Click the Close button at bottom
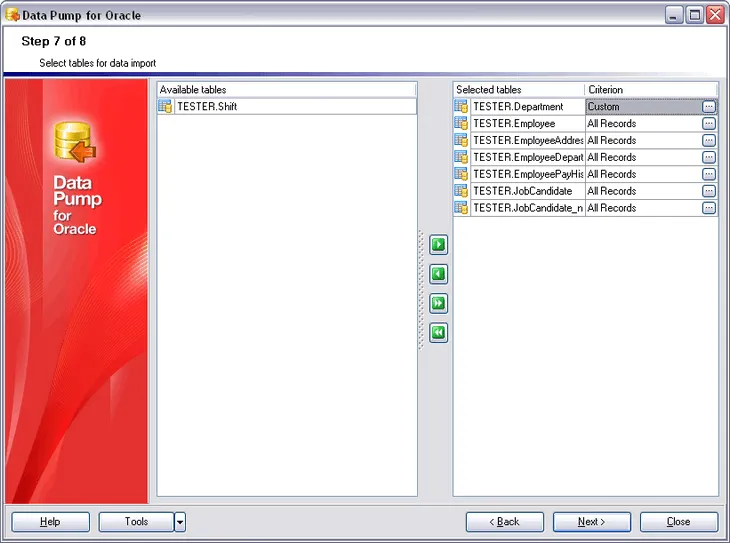This screenshot has width=730, height=543. pyautogui.click(x=679, y=522)
